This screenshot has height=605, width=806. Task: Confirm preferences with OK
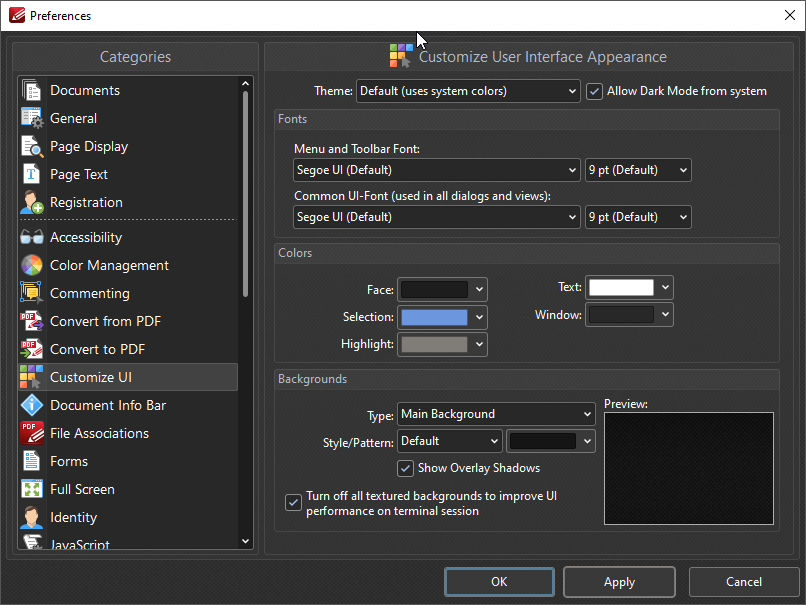pyautogui.click(x=499, y=582)
